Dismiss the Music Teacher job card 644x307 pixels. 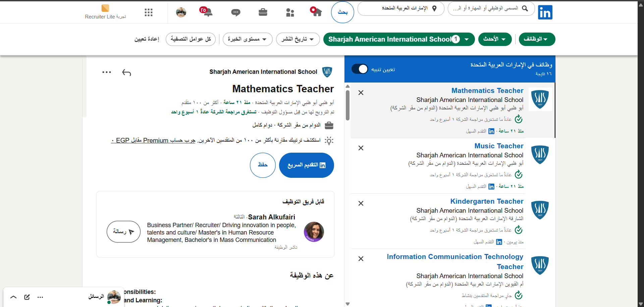pos(361,148)
